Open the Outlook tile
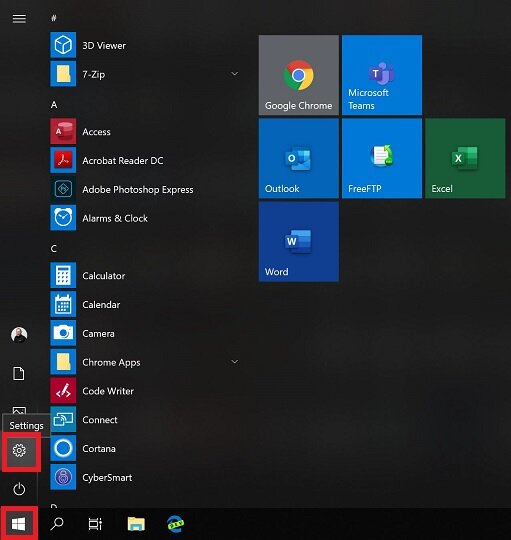511x540 pixels. tap(299, 158)
